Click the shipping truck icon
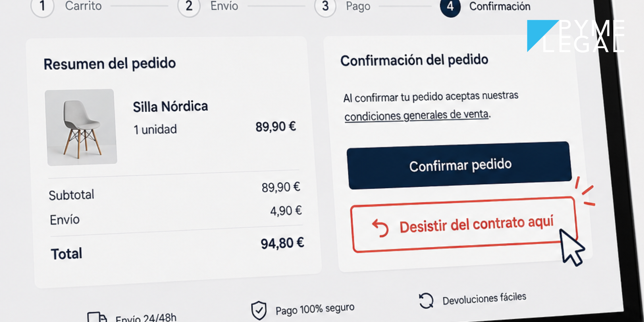The image size is (644, 322). [97, 317]
